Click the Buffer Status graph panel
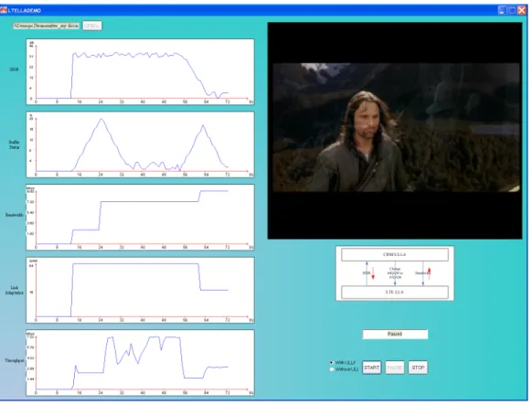The height and width of the screenshot is (405, 532). tap(140, 144)
